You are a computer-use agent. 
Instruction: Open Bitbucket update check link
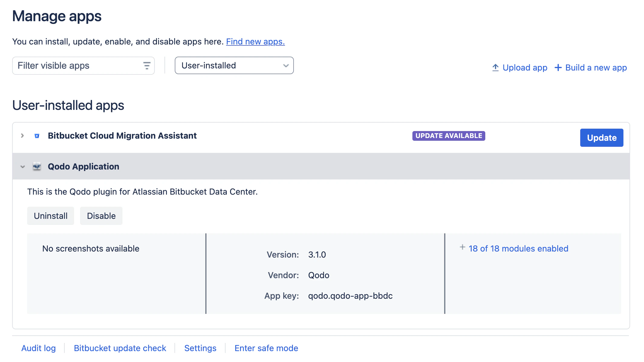[x=120, y=348]
